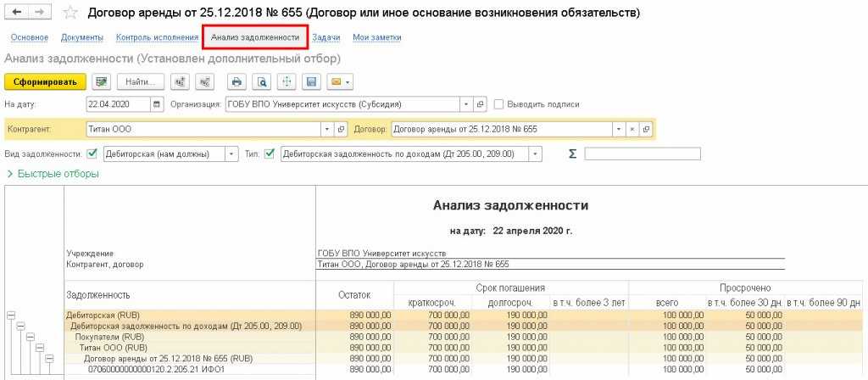Click the sum field next to Σ
868x380 pixels.
pos(643,154)
